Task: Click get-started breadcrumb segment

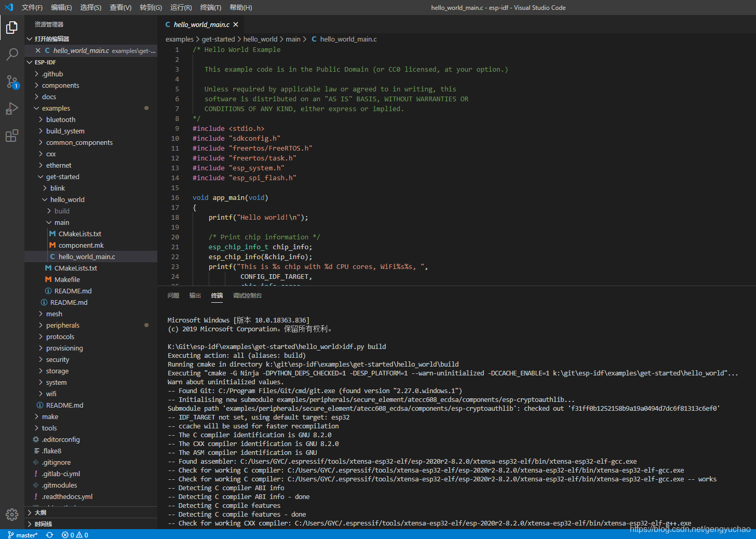Action: click(218, 39)
